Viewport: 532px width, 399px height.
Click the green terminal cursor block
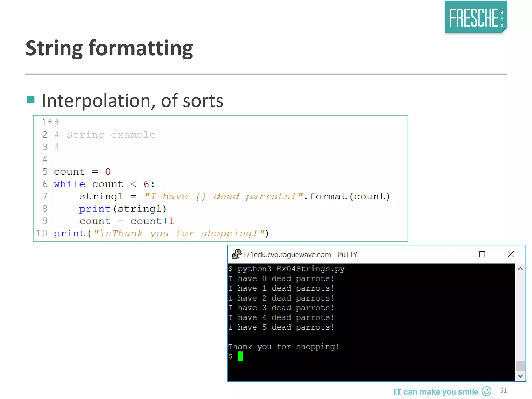[x=240, y=356]
